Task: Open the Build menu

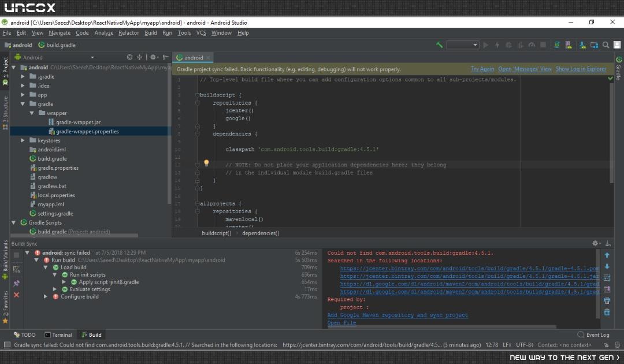Action: pos(150,32)
